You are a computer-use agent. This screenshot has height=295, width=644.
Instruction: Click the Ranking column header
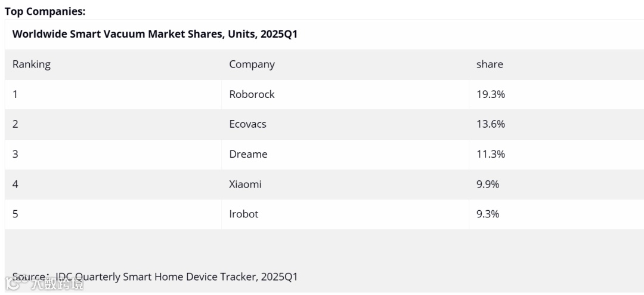coord(32,64)
